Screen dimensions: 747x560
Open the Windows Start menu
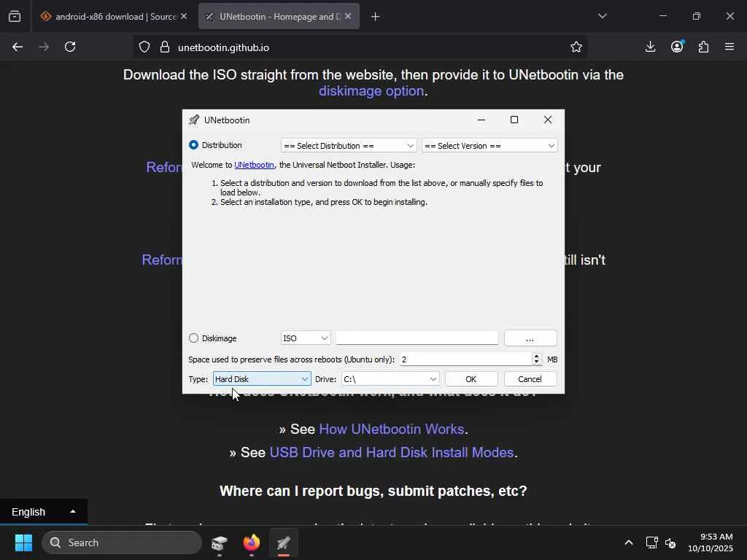point(23,542)
